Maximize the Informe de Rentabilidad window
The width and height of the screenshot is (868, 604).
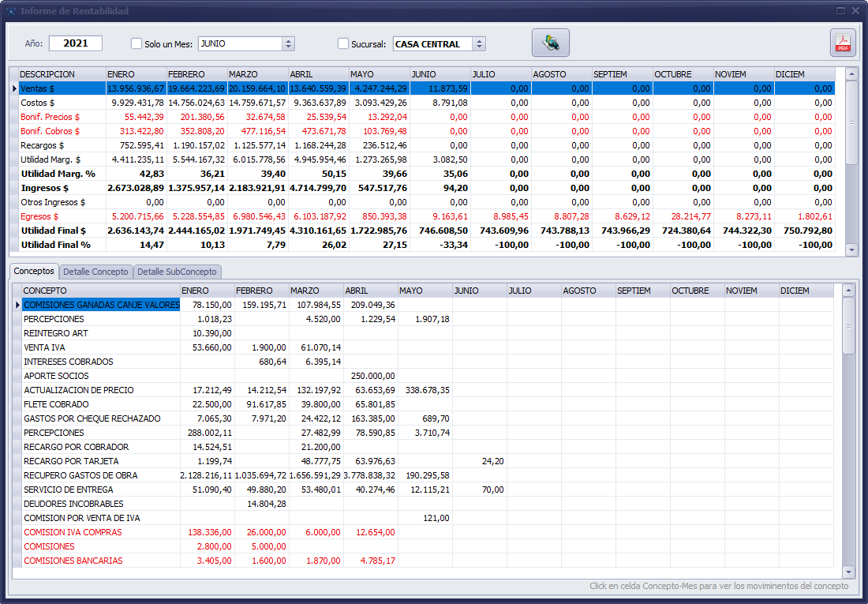point(840,11)
